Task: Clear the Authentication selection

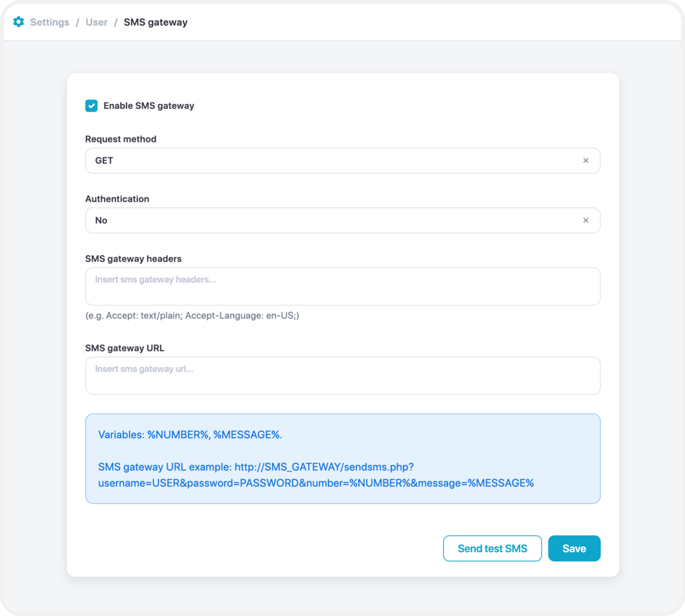Action: pyautogui.click(x=586, y=220)
